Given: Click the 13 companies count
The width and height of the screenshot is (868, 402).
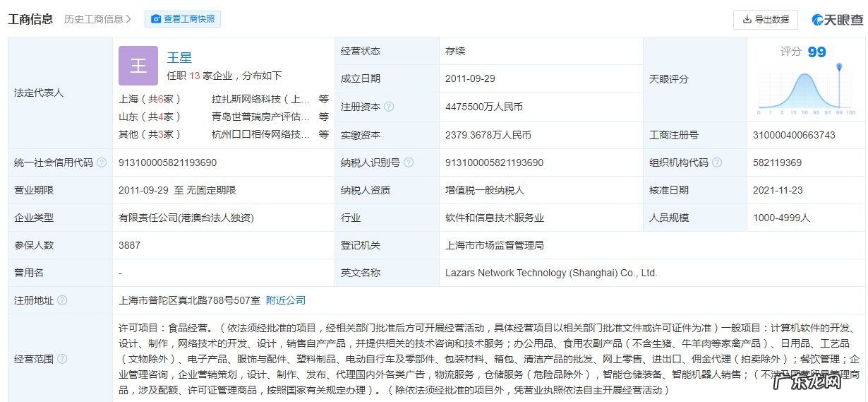Looking at the screenshot, I should pyautogui.click(x=195, y=76).
